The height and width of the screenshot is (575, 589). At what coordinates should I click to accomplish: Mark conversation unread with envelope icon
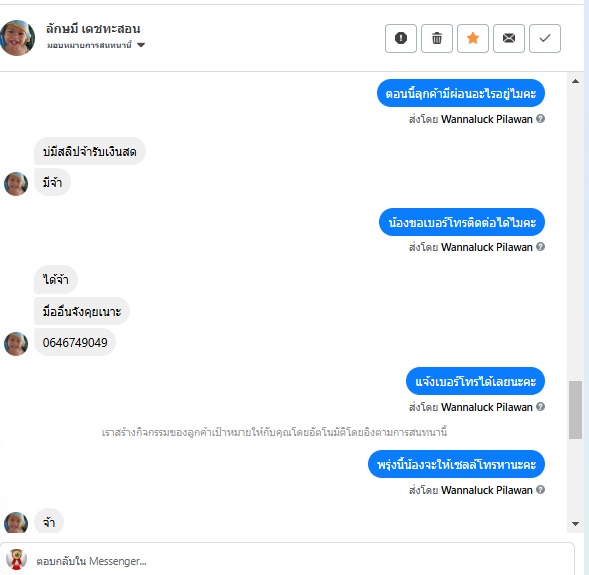tap(509, 38)
